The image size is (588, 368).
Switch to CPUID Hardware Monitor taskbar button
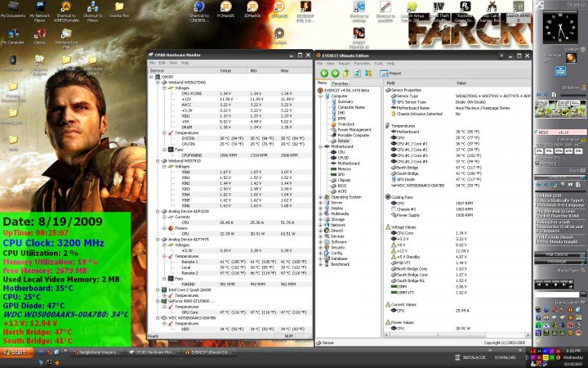click(154, 352)
